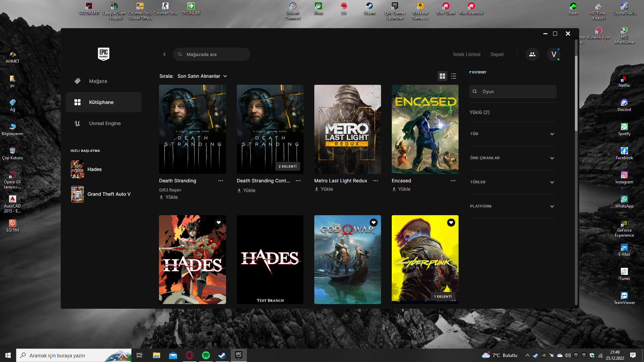
Task: Go back with the left chevron arrow
Action: 164,54
